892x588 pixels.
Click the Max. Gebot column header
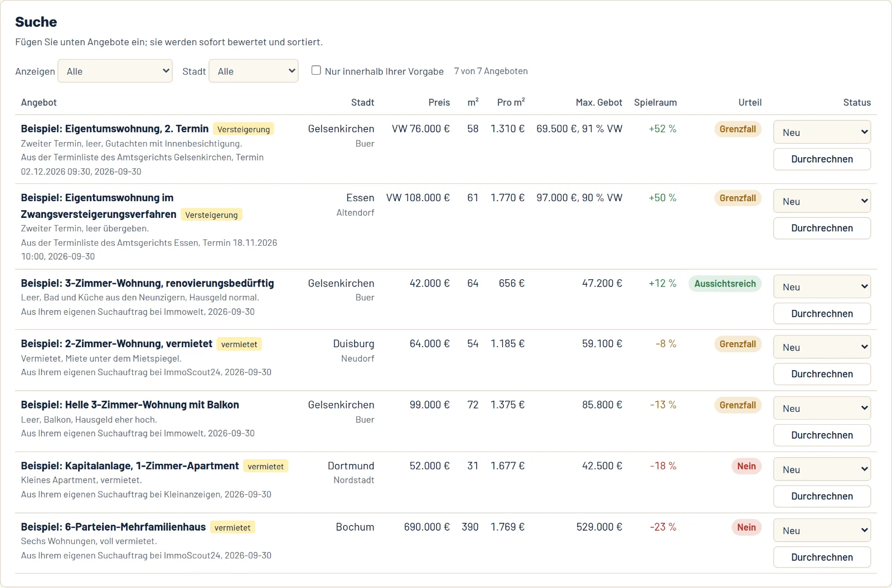click(x=599, y=103)
